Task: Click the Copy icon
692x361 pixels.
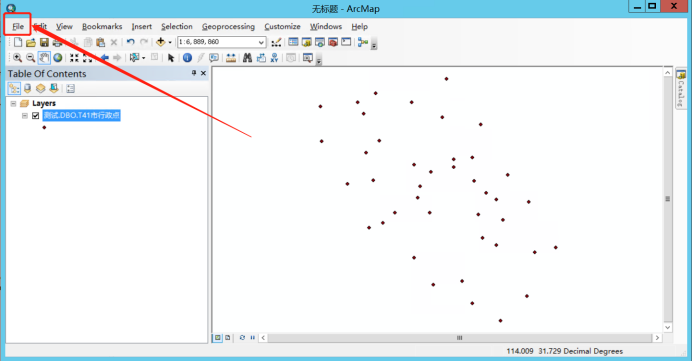Action: tap(88, 42)
